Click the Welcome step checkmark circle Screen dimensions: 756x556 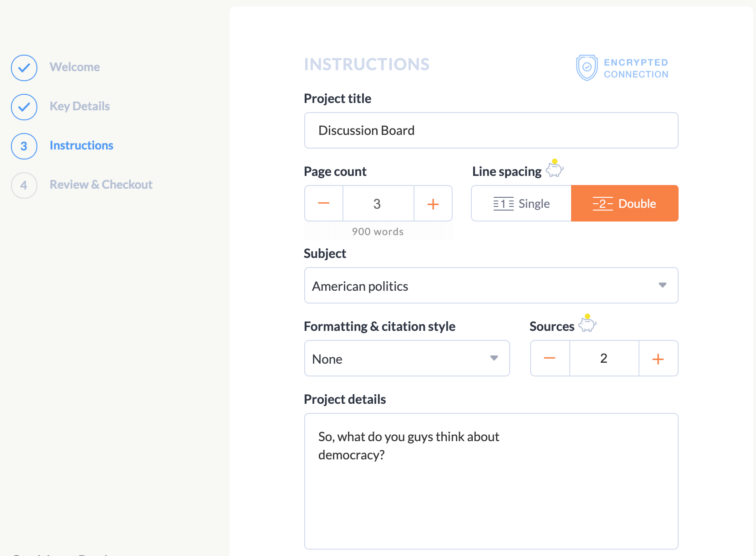[x=24, y=68]
